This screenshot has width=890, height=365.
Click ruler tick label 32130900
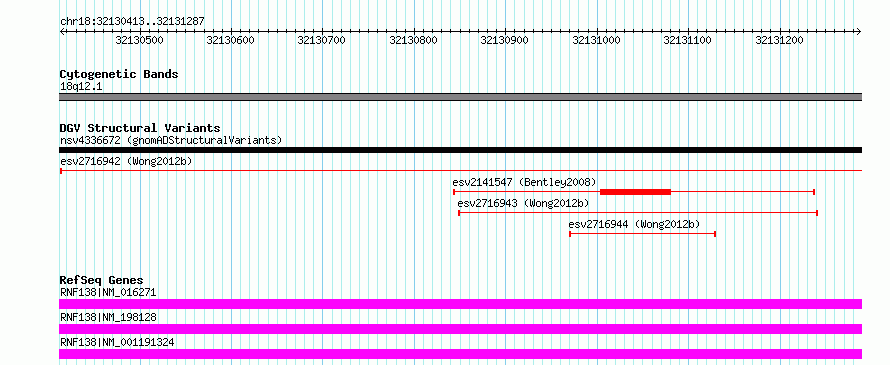(505, 40)
